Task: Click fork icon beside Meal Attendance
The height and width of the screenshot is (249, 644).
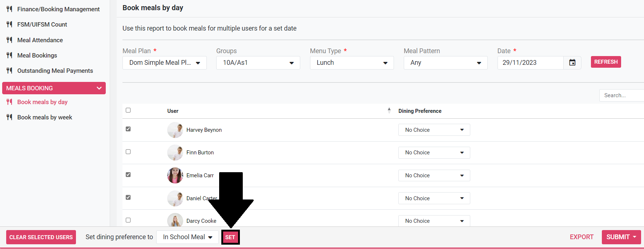Action: tap(9, 40)
